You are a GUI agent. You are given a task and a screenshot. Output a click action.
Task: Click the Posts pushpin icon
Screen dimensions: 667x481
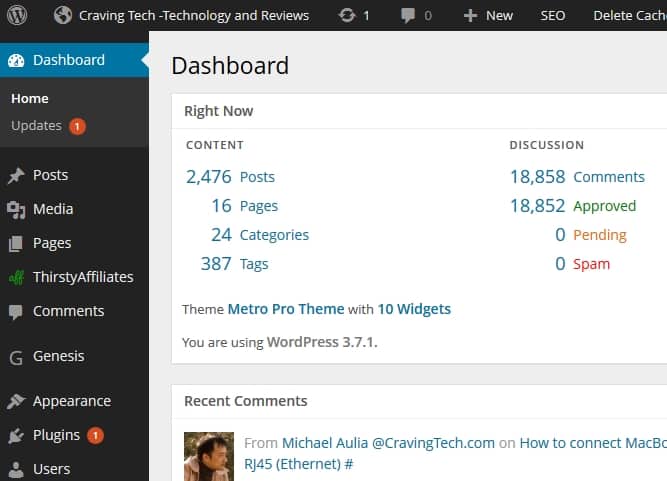[x=16, y=176]
